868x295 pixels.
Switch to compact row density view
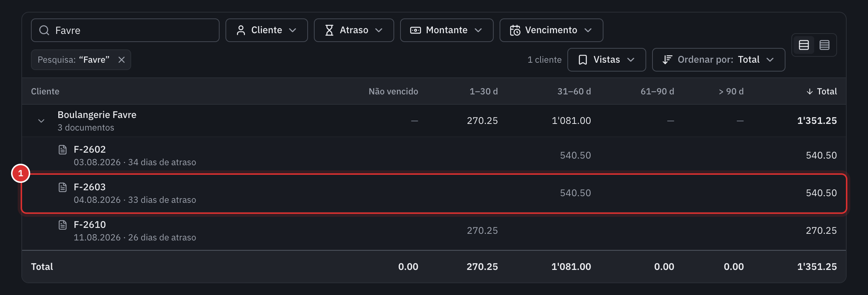[825, 45]
